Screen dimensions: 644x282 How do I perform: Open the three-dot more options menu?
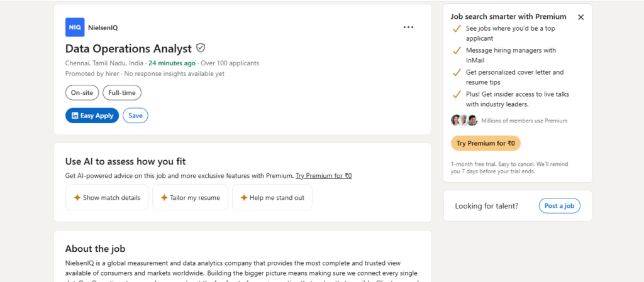[408, 27]
